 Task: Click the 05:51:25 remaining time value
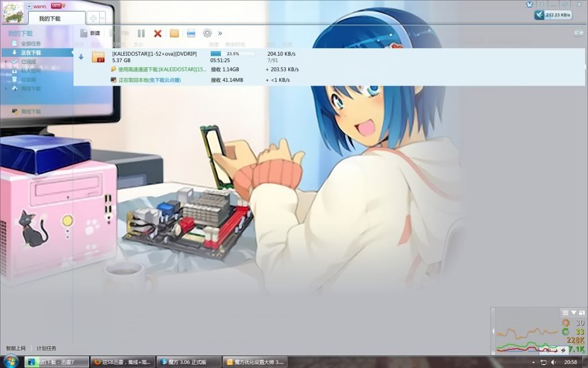(220, 60)
